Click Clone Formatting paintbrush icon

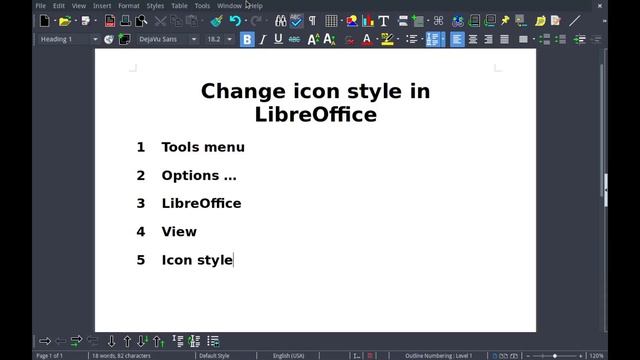tap(216, 21)
